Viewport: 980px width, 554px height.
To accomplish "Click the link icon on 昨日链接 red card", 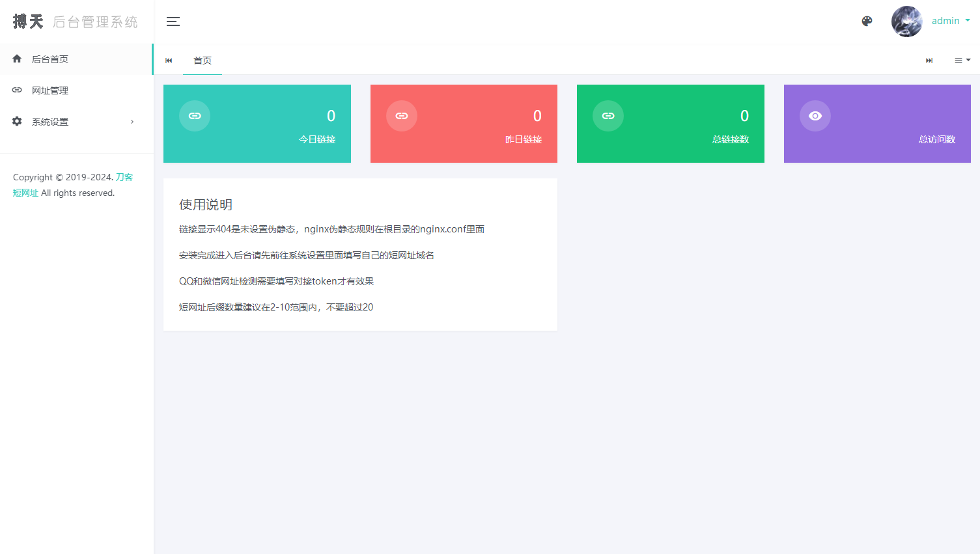I will click(401, 115).
